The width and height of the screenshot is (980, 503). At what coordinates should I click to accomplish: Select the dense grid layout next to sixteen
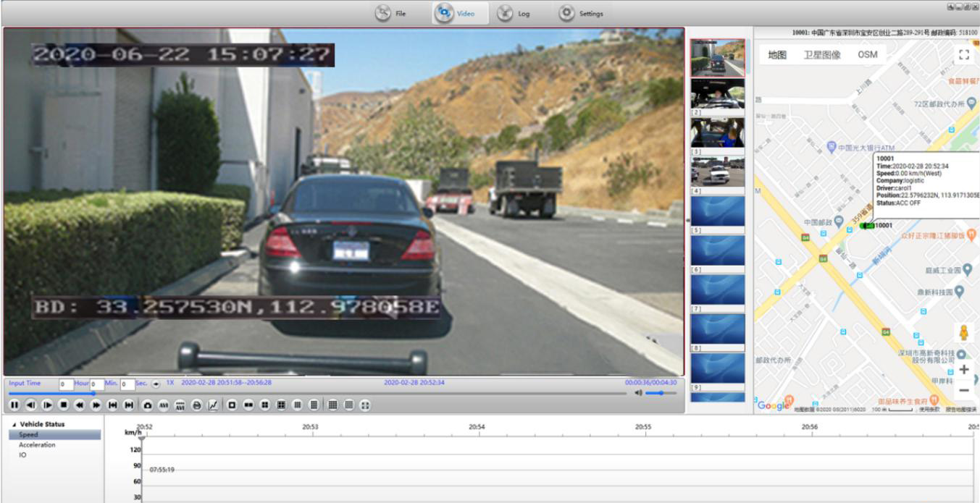(x=349, y=405)
